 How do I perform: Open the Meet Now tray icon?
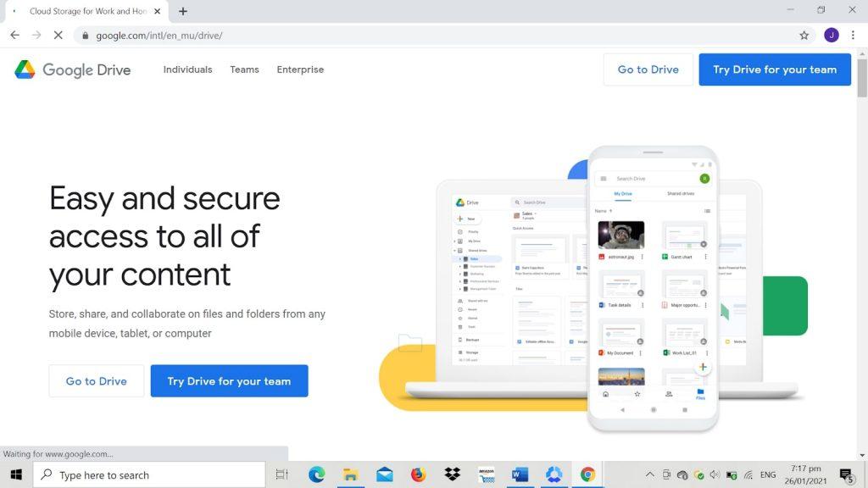(x=666, y=474)
